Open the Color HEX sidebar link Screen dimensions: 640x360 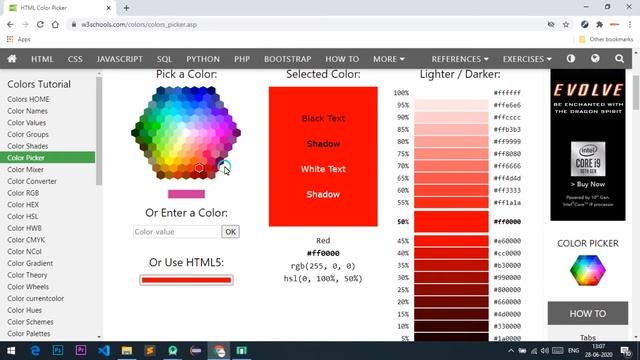[23, 204]
